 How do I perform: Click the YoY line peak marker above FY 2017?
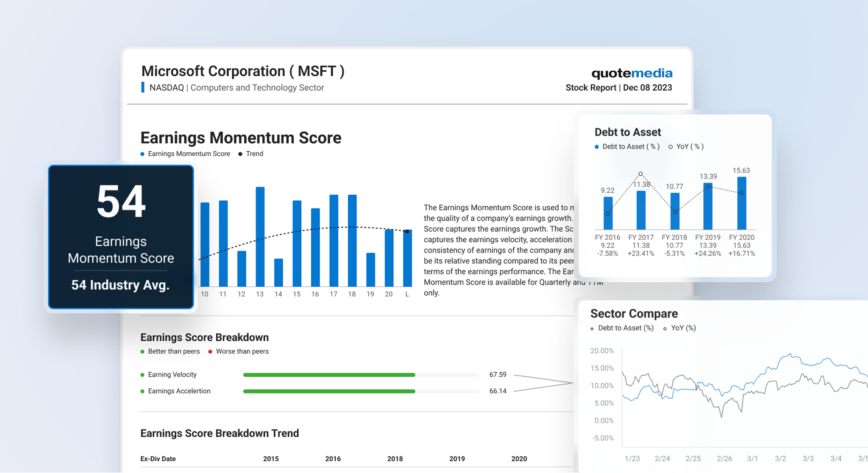click(640, 174)
